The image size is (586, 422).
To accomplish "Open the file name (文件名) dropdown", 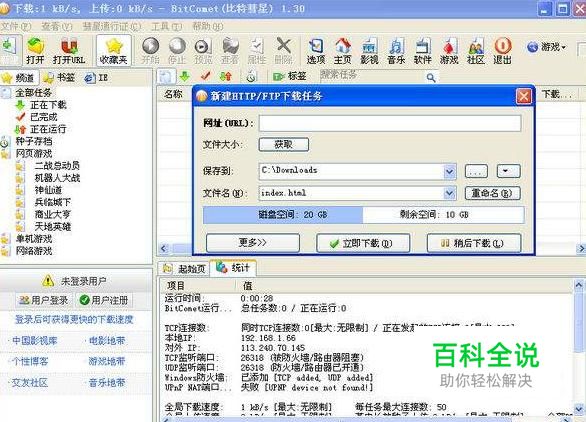I will click(x=450, y=193).
